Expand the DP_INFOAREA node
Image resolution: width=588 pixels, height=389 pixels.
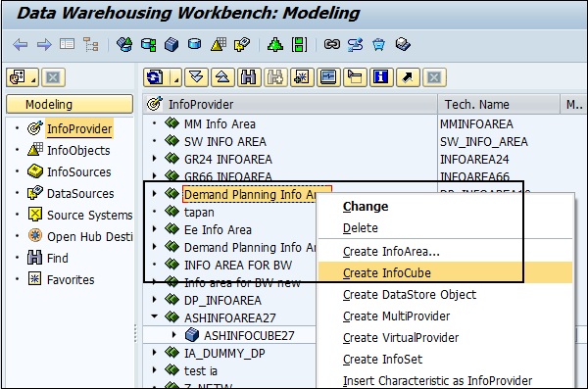(x=154, y=300)
